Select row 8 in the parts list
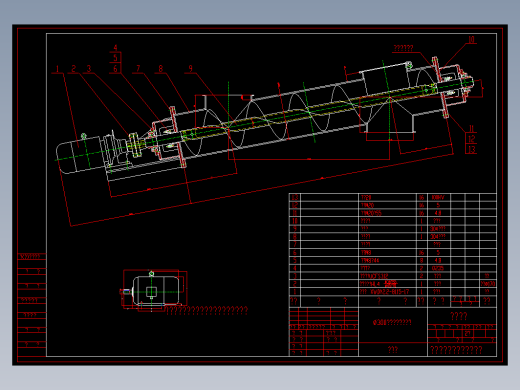Screen dimensions: 520x390 point(393,236)
